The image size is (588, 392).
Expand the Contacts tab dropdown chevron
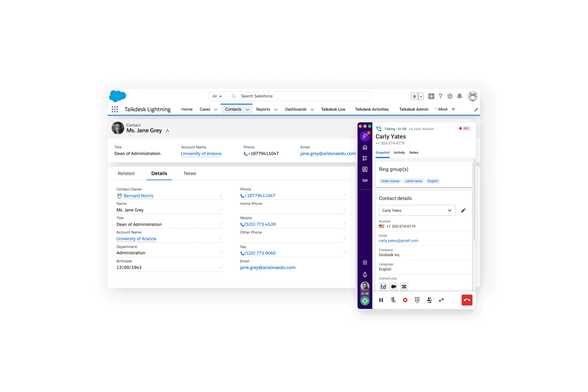pos(247,109)
